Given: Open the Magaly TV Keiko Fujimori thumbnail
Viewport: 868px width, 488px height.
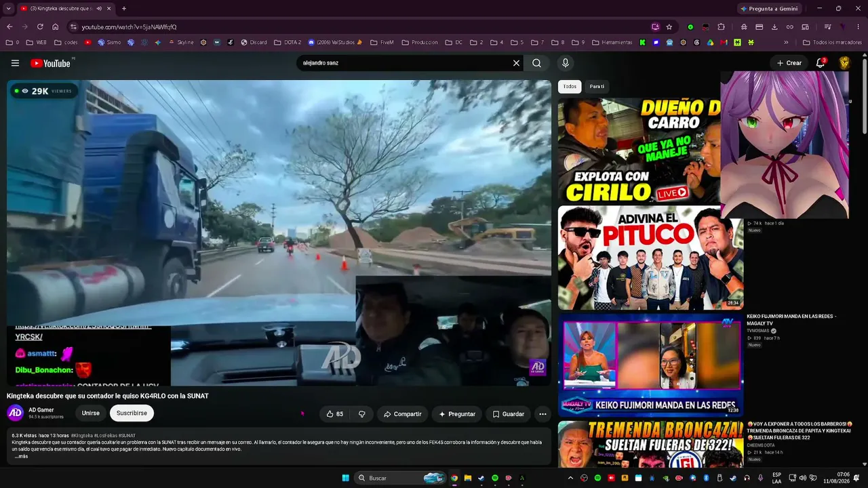Looking at the screenshot, I should click(650, 365).
